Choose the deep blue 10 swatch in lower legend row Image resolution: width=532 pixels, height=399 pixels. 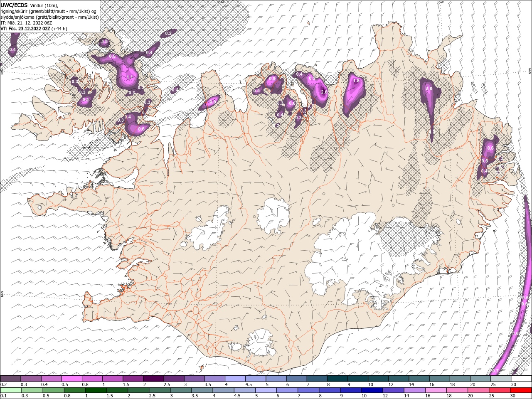tap(372, 390)
